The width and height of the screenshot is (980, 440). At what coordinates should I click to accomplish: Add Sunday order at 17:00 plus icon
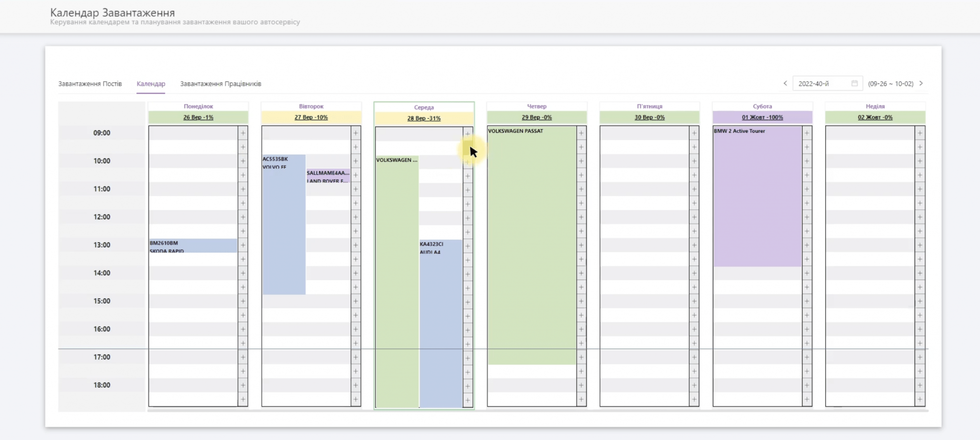[920, 357]
